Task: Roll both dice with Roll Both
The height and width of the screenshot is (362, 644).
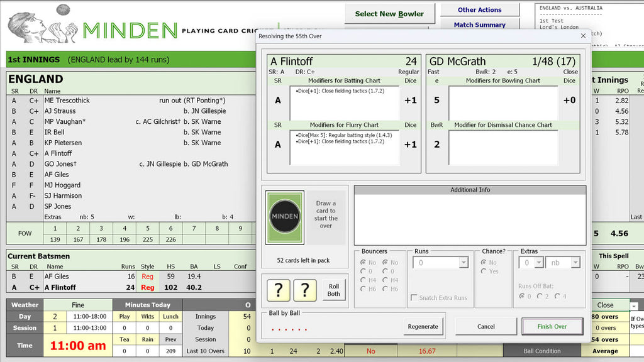Action: coord(333,290)
